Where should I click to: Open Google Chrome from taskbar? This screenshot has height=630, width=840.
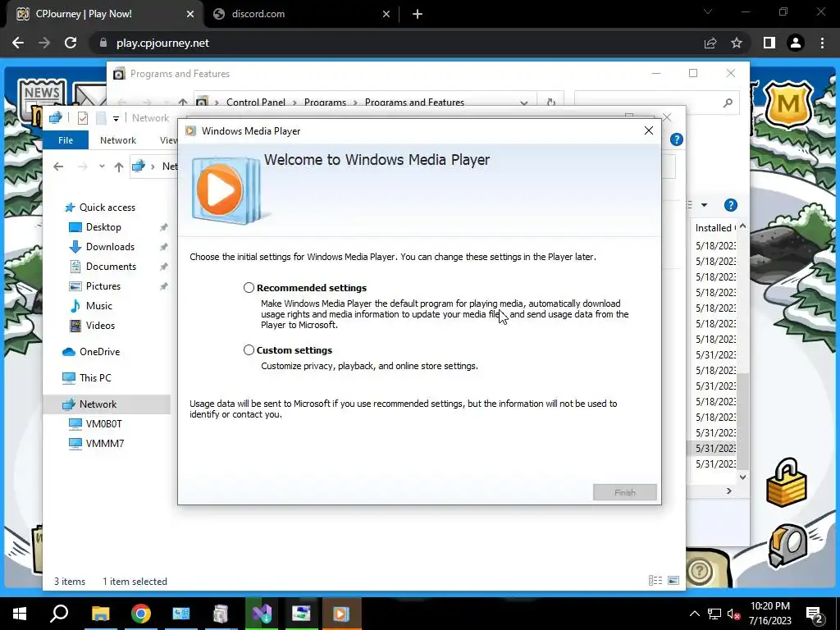[x=141, y=614]
